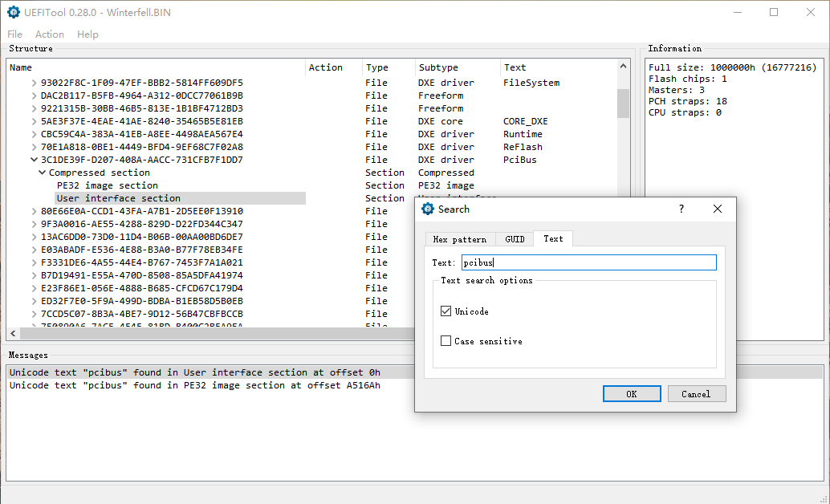Expand the 9221315B-30BB-46B5 Freeform file
Viewport: 830px width, 504px height.
(x=34, y=108)
